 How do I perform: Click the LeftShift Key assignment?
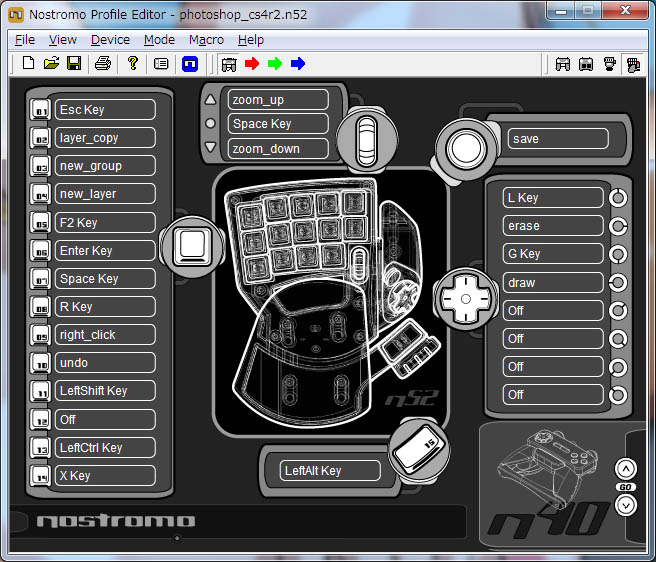point(105,391)
